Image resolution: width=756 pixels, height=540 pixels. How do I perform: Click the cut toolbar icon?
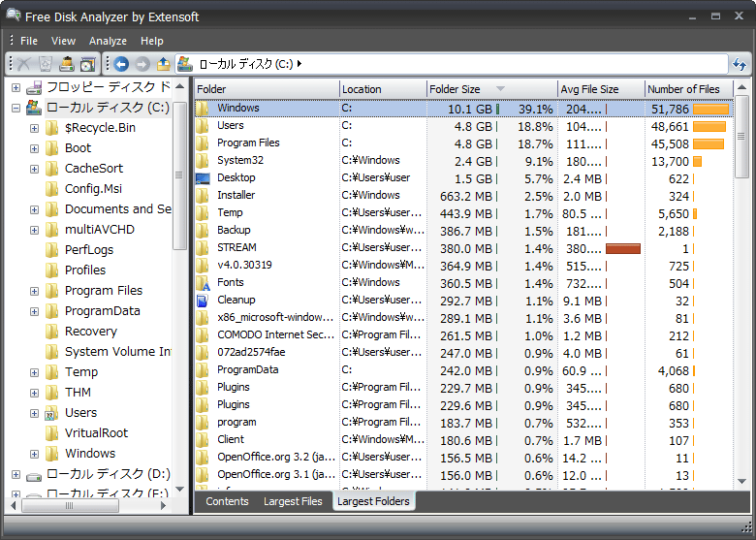23,64
